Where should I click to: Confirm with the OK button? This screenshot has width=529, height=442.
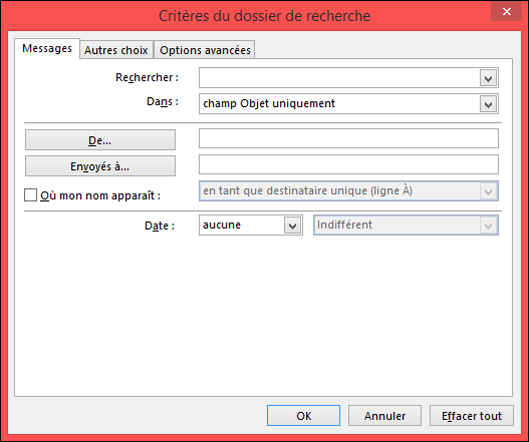pyautogui.click(x=303, y=416)
